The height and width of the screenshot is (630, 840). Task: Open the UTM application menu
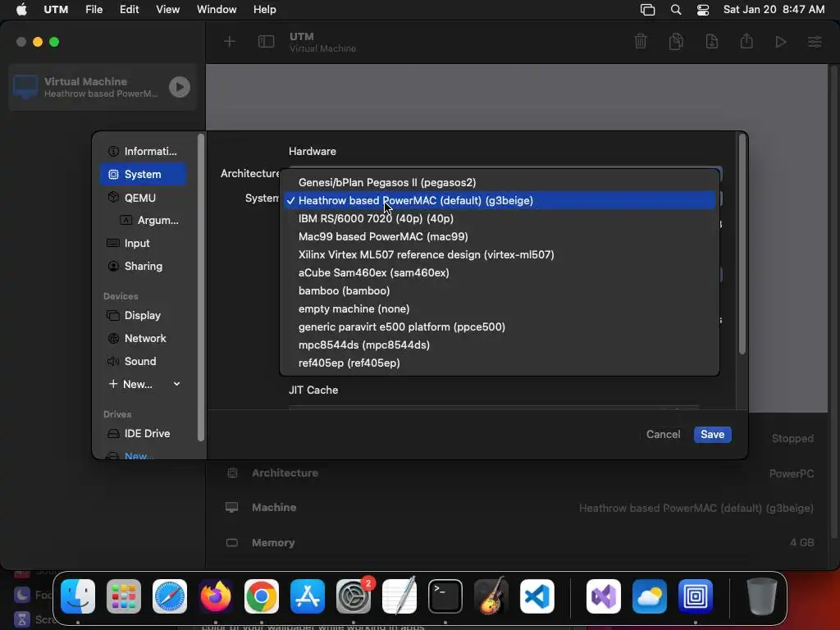click(56, 10)
